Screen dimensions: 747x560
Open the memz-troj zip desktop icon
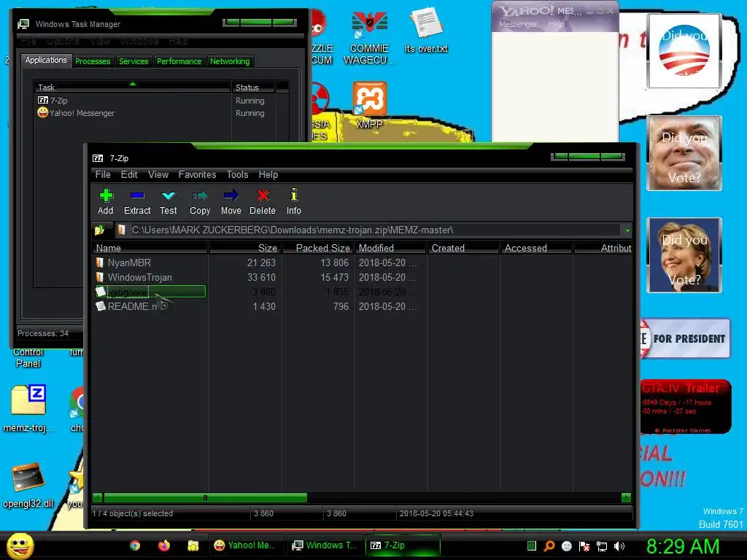coord(28,408)
